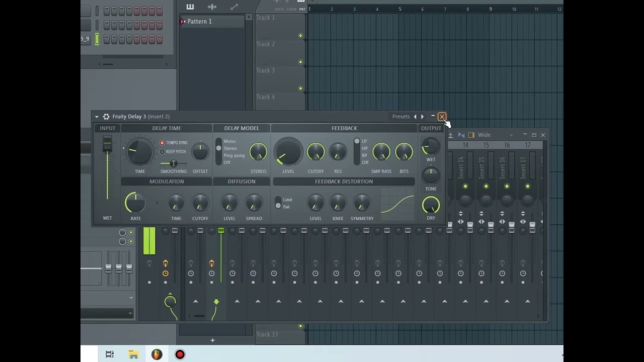The image size is (644, 362).
Task: Open the piano roll icon in the picker panel
Action: click(x=190, y=7)
